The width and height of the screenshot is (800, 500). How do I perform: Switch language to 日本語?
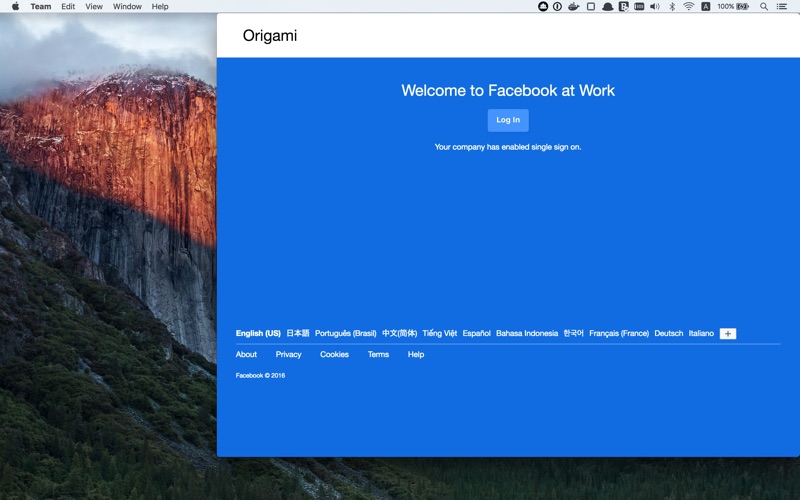297,333
